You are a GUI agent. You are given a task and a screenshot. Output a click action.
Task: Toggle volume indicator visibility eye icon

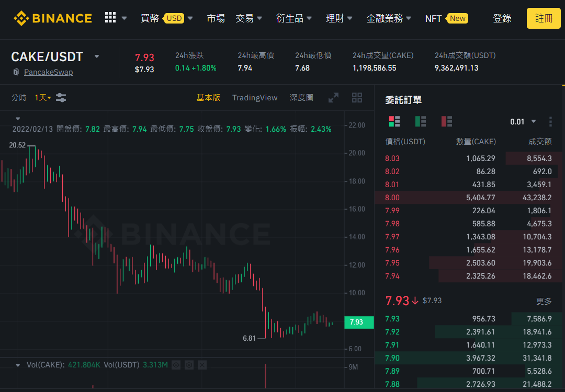point(176,365)
